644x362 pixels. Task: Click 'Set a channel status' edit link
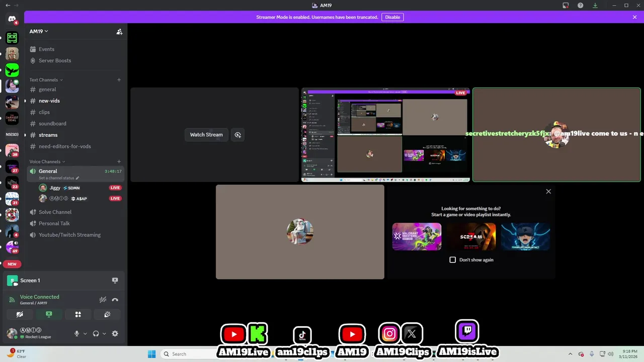(59, 178)
